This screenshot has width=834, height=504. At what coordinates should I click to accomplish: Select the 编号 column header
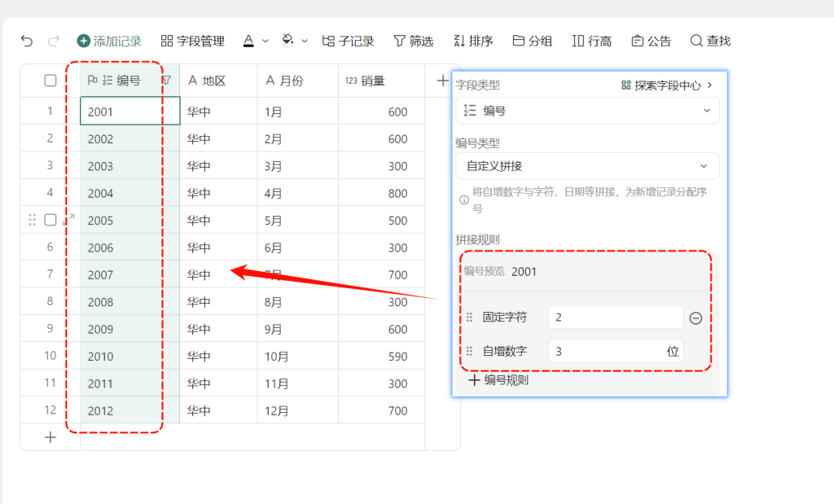(129, 81)
